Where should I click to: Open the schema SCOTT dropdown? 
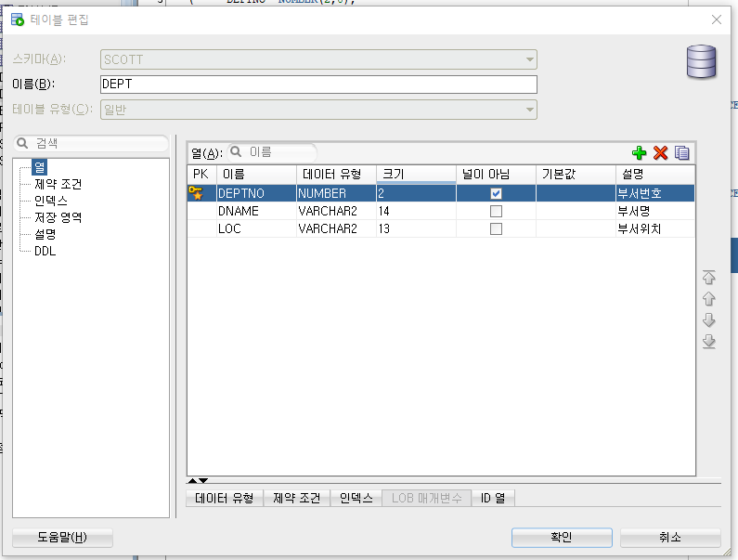529,59
